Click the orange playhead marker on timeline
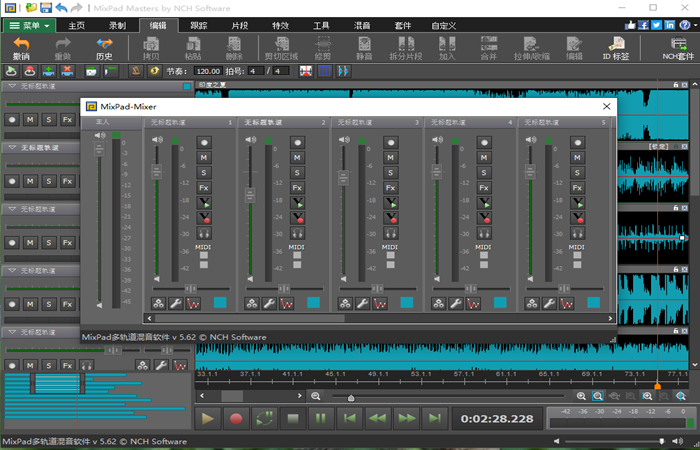Screen dimensions: 700x450 coord(658,386)
